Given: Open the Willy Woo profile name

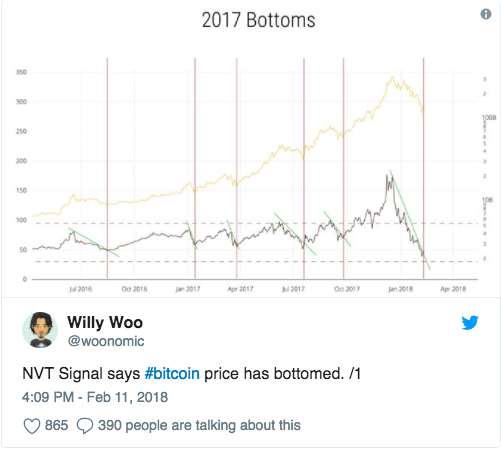Looking at the screenshot, I should 105,322.
